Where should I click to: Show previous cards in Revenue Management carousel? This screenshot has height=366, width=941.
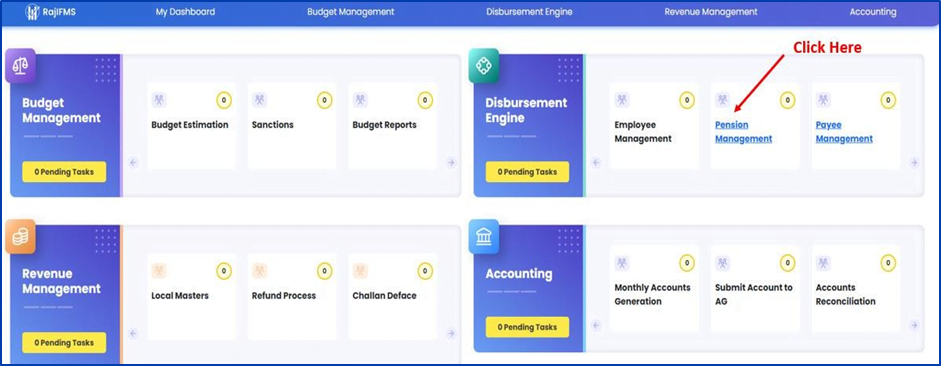click(x=133, y=334)
